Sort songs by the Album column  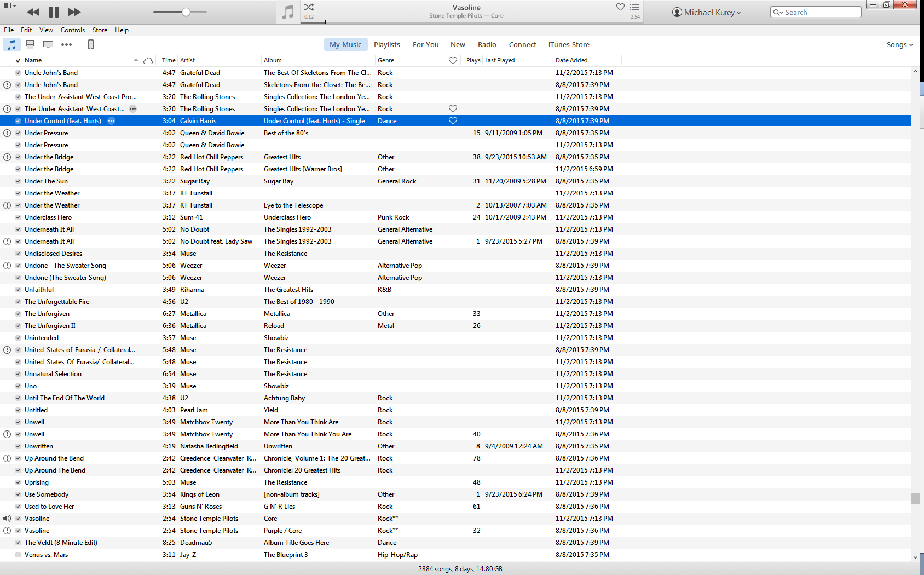pyautogui.click(x=319, y=61)
